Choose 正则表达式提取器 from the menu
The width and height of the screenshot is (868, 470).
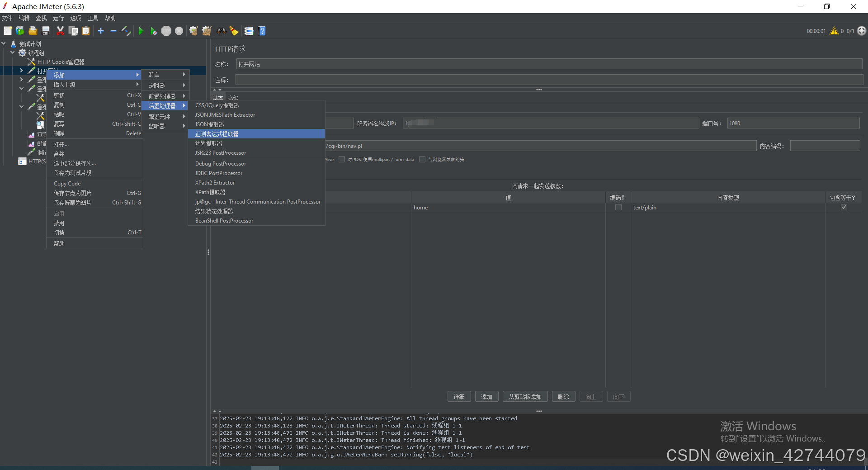(x=256, y=134)
